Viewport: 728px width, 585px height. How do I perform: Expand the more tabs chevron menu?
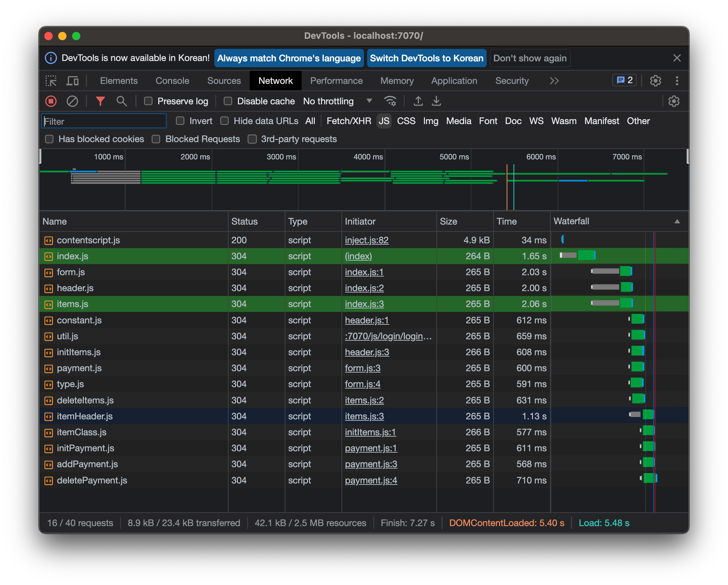point(552,80)
